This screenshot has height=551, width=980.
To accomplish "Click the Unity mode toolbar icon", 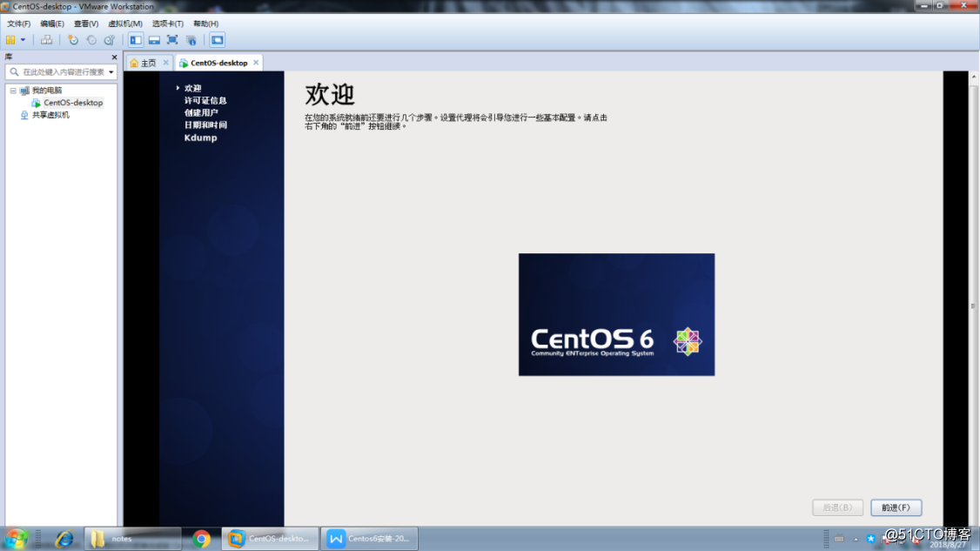I will click(191, 40).
